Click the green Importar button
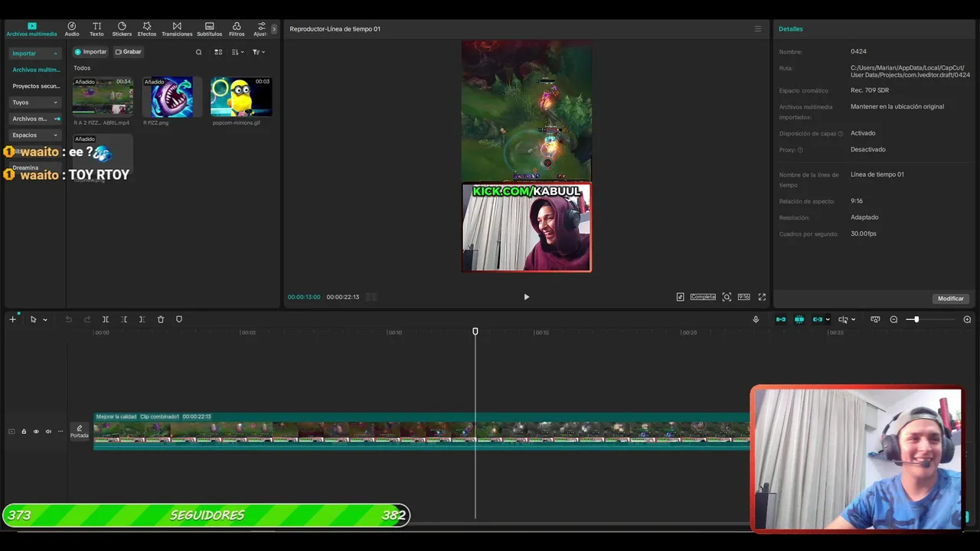The width and height of the screenshot is (980, 551). click(90, 52)
